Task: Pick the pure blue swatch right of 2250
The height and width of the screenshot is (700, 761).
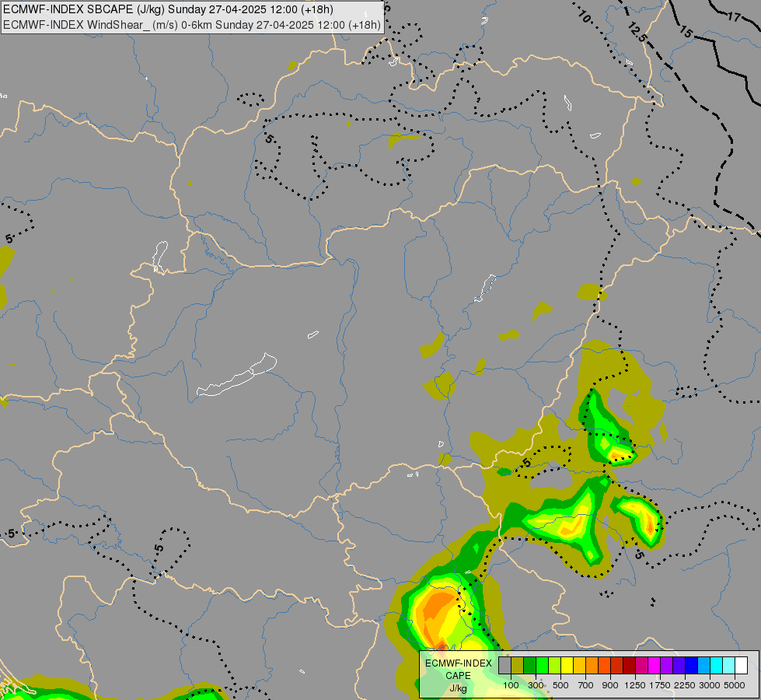Action: [x=692, y=666]
